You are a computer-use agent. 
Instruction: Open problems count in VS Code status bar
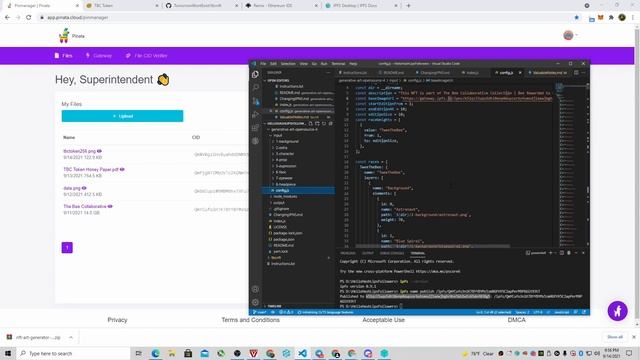click(x=286, y=312)
